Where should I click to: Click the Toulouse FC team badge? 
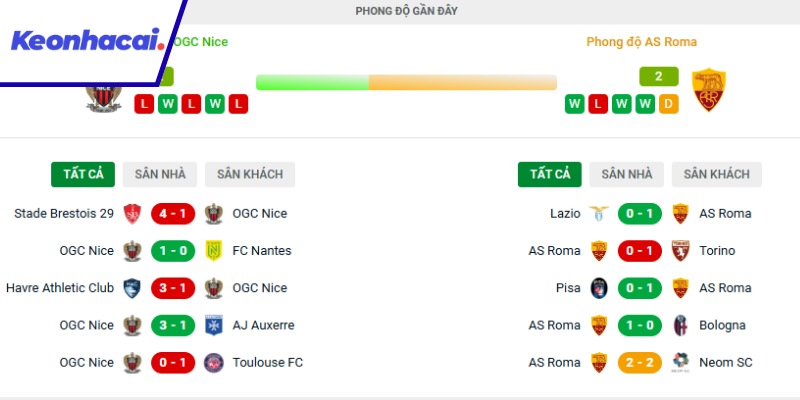pos(213,362)
